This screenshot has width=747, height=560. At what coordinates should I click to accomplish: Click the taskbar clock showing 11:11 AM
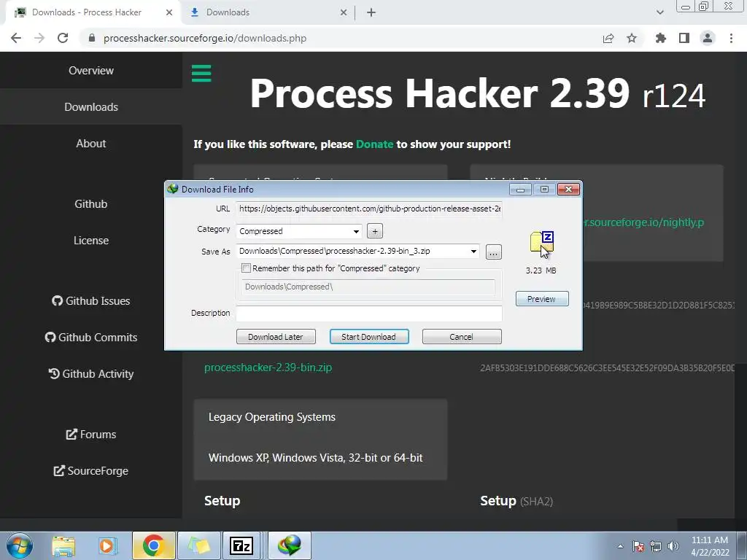pos(710,546)
